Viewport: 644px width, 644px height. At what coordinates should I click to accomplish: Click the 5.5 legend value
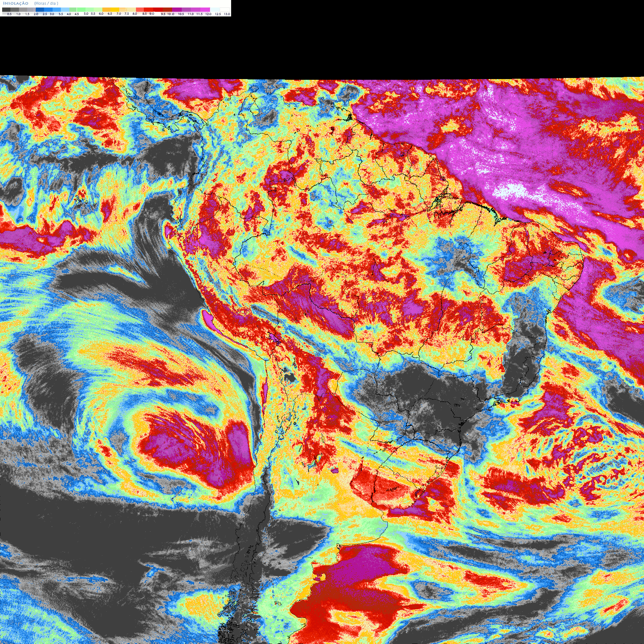point(93,14)
